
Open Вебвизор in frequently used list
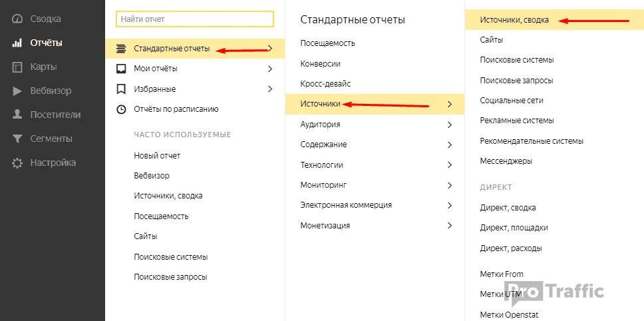(x=152, y=176)
